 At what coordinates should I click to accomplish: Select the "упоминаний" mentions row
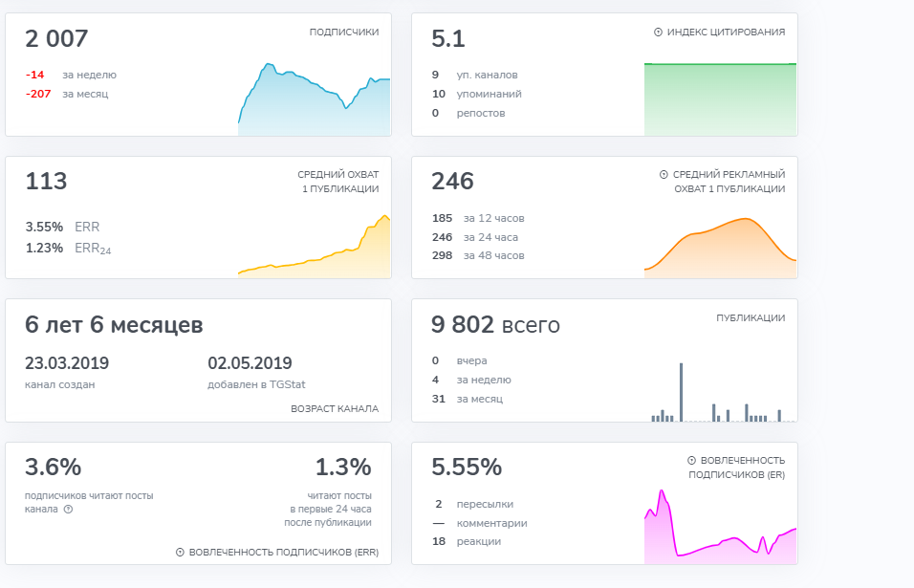tap(490, 94)
